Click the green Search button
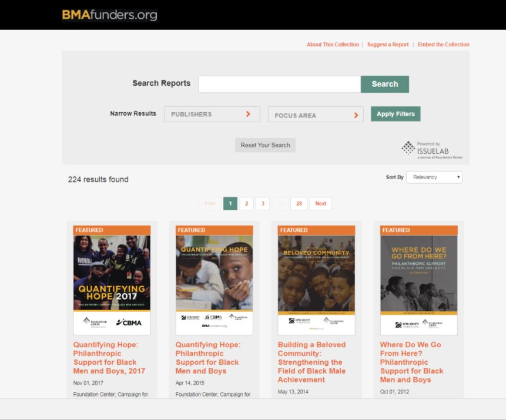 point(385,84)
